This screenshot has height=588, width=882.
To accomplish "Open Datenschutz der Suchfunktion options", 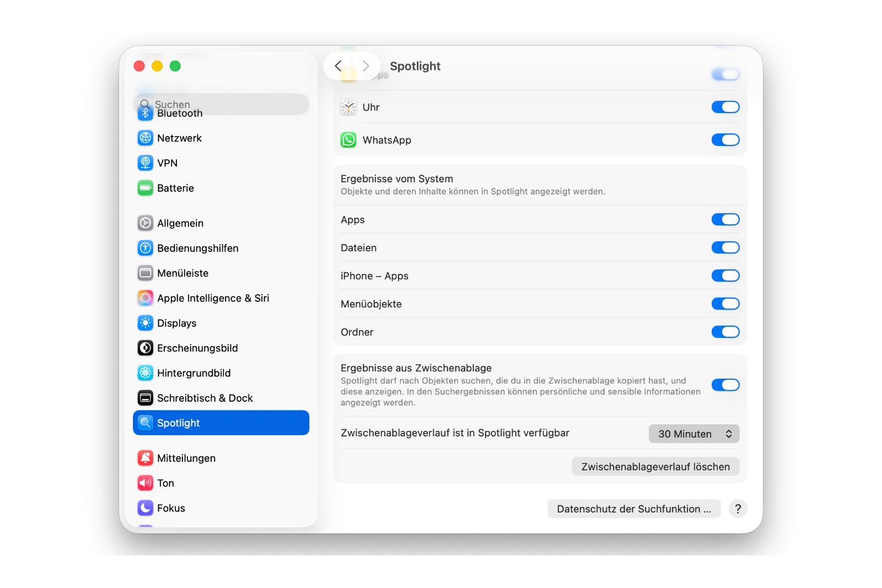I will click(633, 508).
